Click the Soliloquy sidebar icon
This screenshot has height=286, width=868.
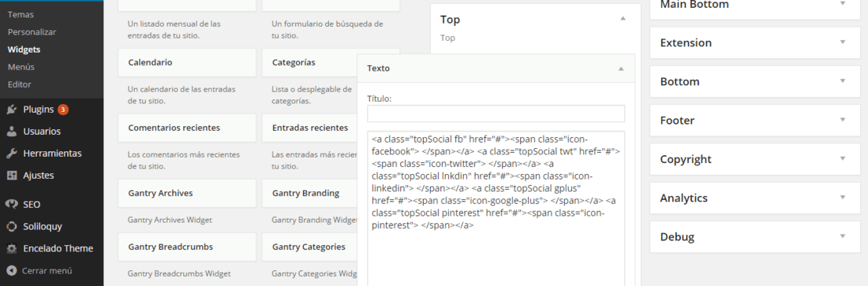click(12, 226)
